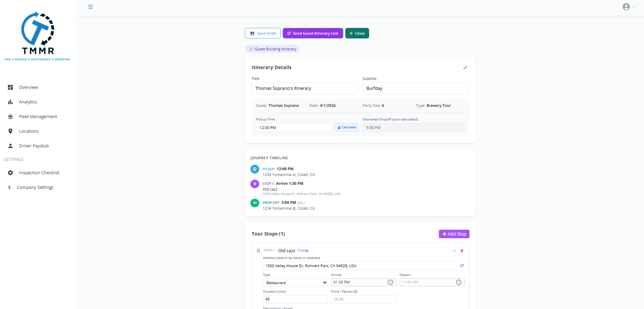The image size is (644, 309).
Task: Click the Calculate dropoff button
Action: click(347, 127)
